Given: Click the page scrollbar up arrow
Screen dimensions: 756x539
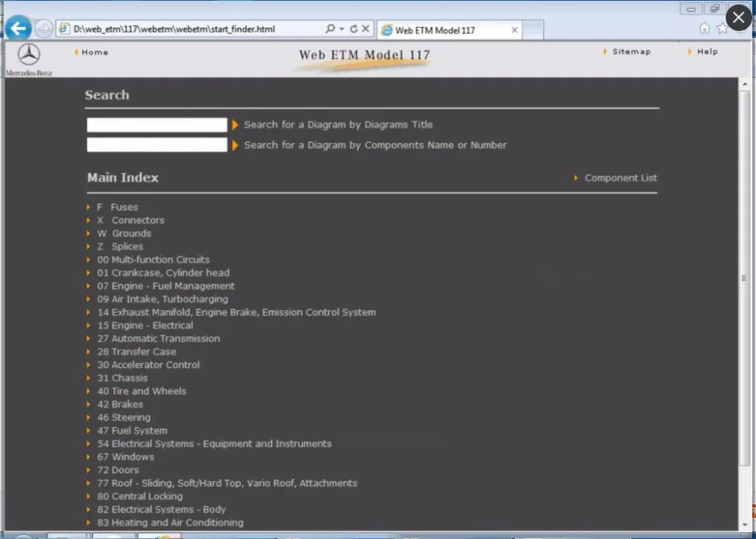Looking at the screenshot, I should [745, 84].
